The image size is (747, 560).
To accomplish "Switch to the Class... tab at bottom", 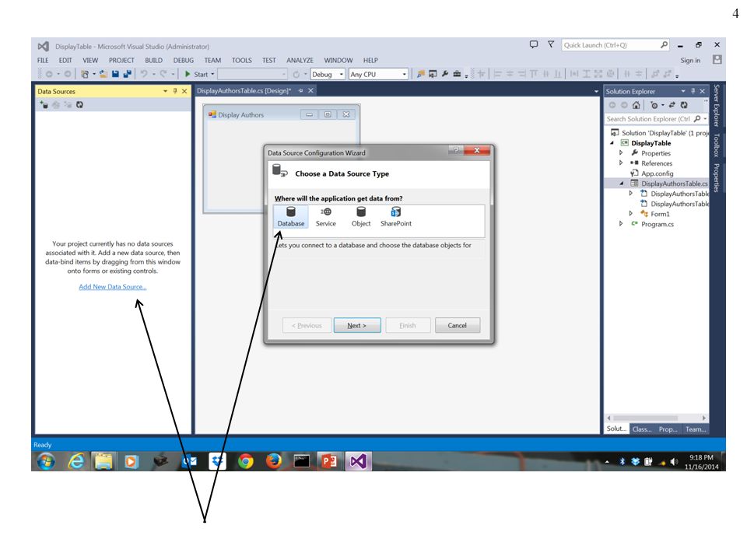I will (x=642, y=429).
